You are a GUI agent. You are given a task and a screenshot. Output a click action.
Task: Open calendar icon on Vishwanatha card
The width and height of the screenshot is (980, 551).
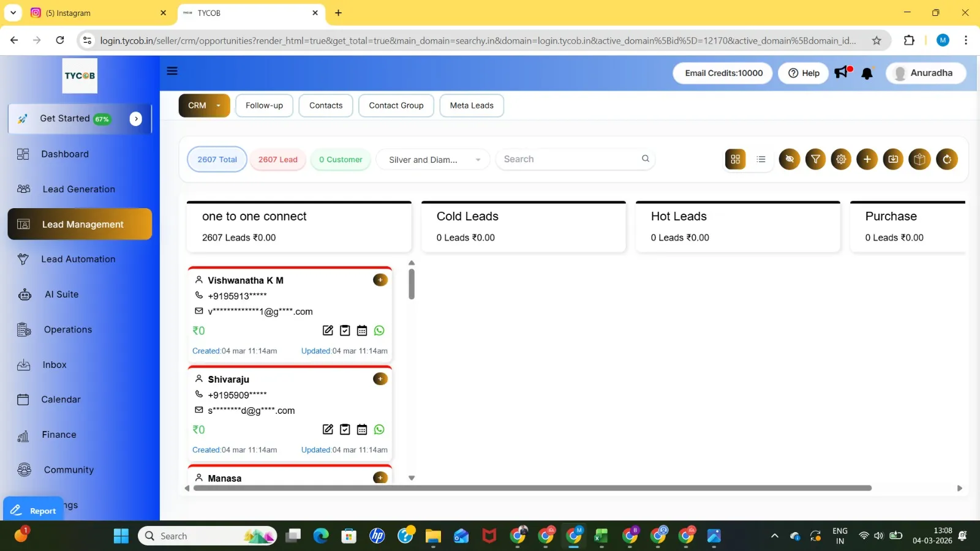pyautogui.click(x=362, y=331)
